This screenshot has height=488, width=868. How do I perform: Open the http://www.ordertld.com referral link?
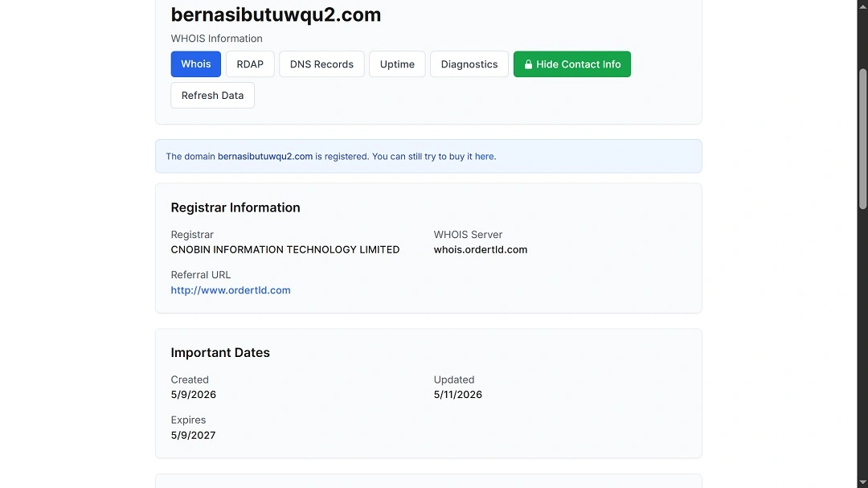click(x=231, y=290)
